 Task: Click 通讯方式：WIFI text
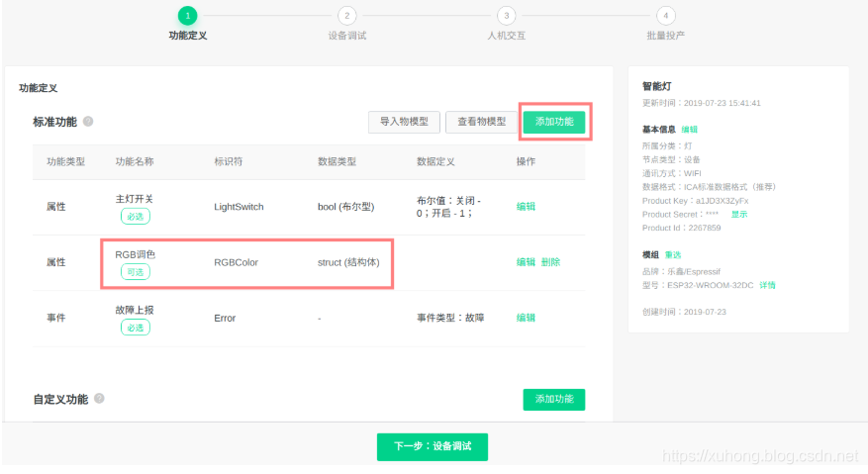click(x=671, y=173)
